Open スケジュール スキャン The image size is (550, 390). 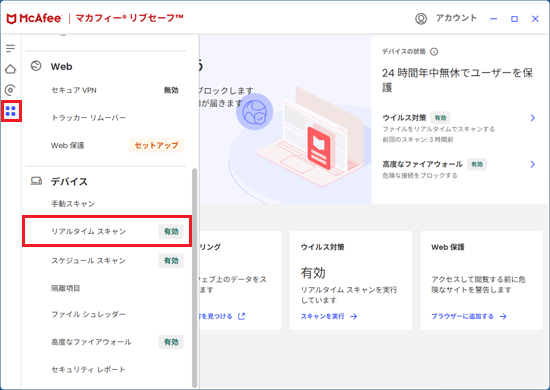[x=88, y=261]
